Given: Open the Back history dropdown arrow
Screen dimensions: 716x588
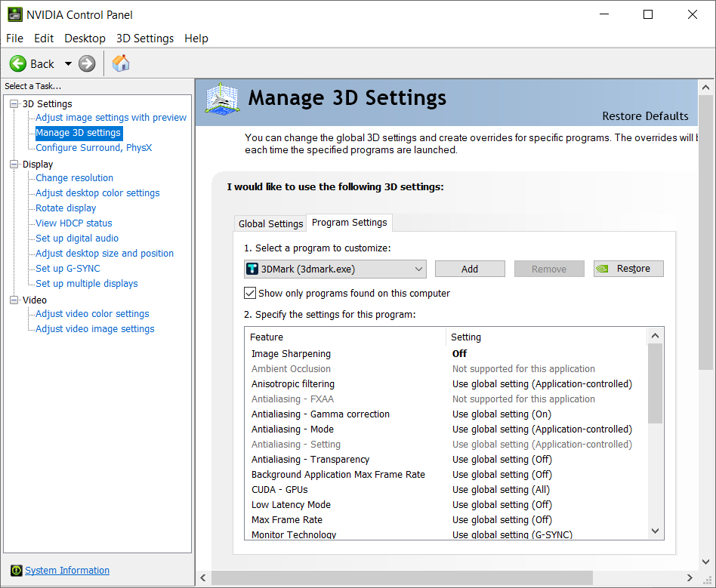Looking at the screenshot, I should coord(68,64).
